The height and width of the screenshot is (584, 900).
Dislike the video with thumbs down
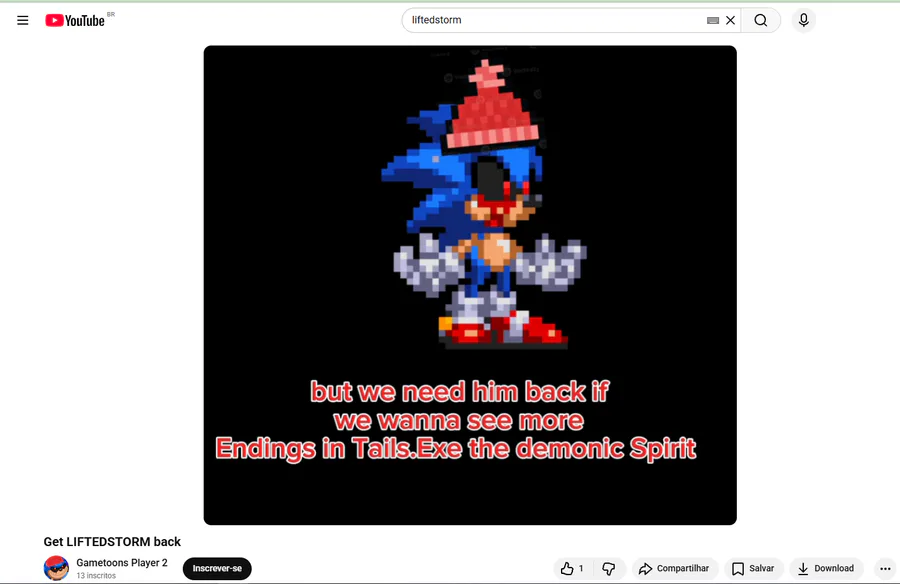pyautogui.click(x=609, y=568)
